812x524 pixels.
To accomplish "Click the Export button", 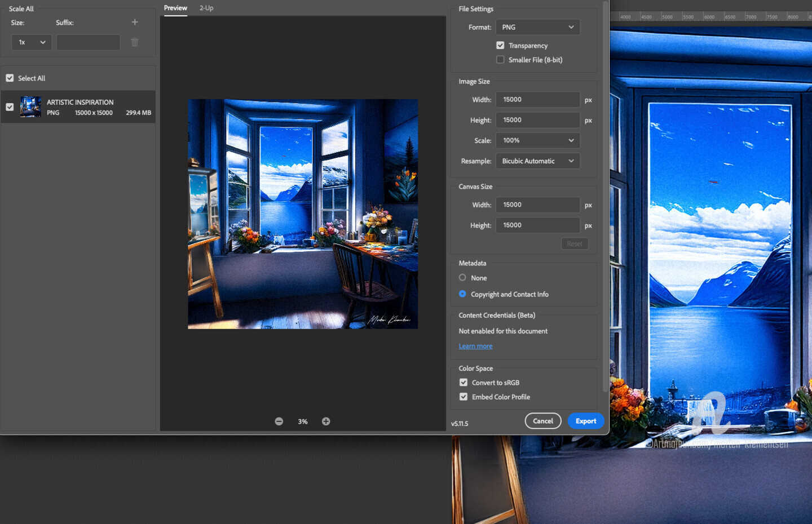I will tap(586, 421).
